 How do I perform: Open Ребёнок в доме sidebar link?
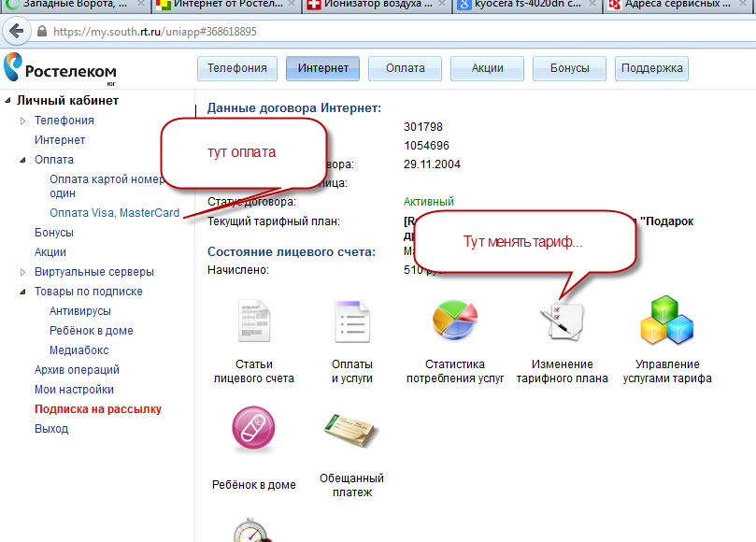pos(92,331)
